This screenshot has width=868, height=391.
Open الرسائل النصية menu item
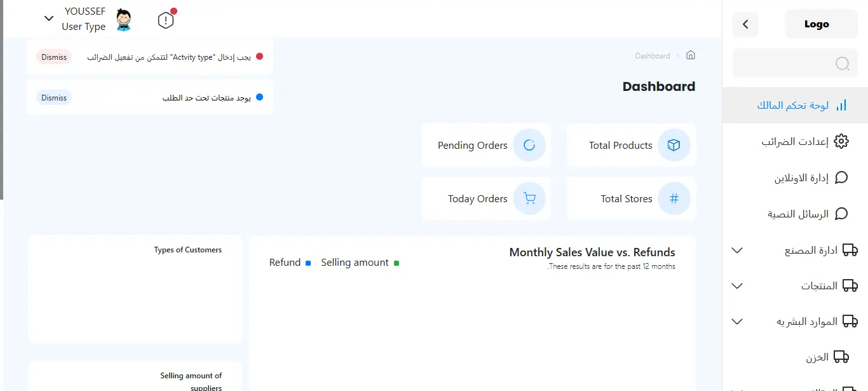pos(796,214)
